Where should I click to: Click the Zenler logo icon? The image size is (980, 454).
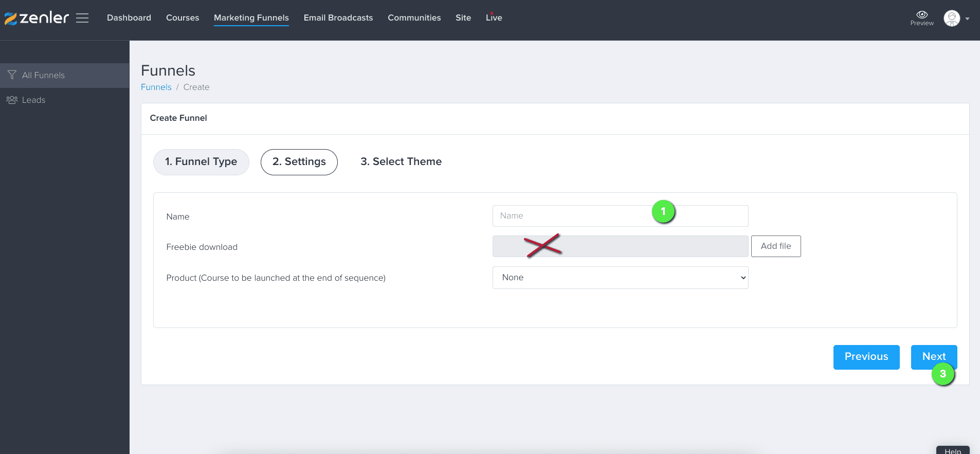(x=11, y=19)
